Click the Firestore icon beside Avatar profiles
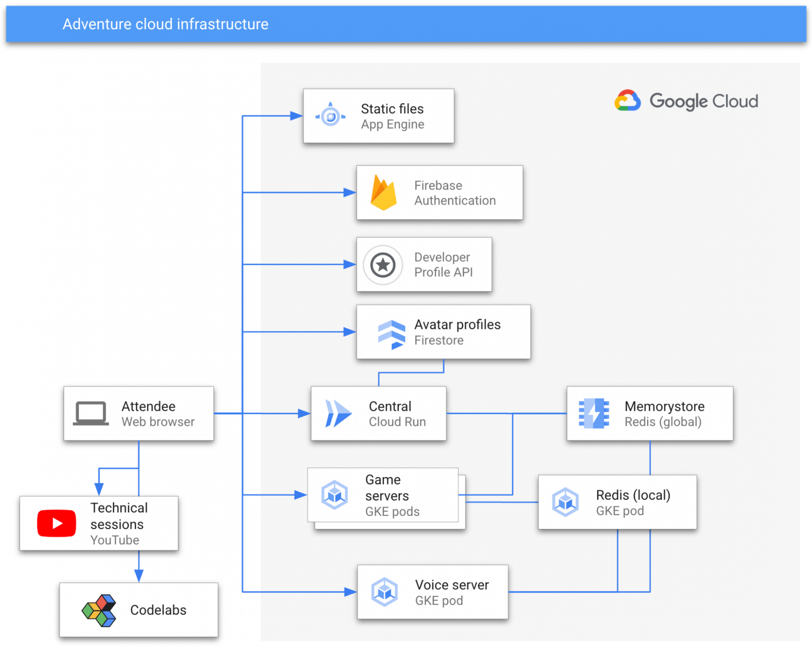Screen dimensions: 812x653 391,334
